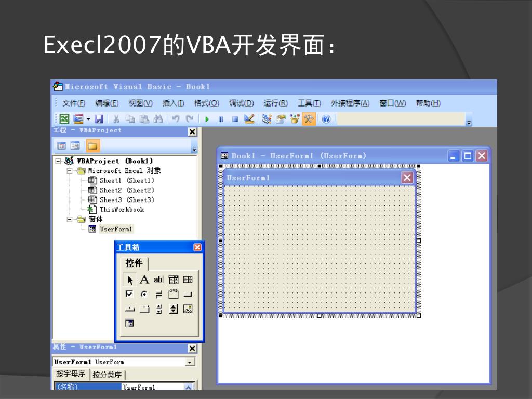Screen dimensions: 532x399
Task: Open the 外接程序(A) menu
Action: (350, 103)
